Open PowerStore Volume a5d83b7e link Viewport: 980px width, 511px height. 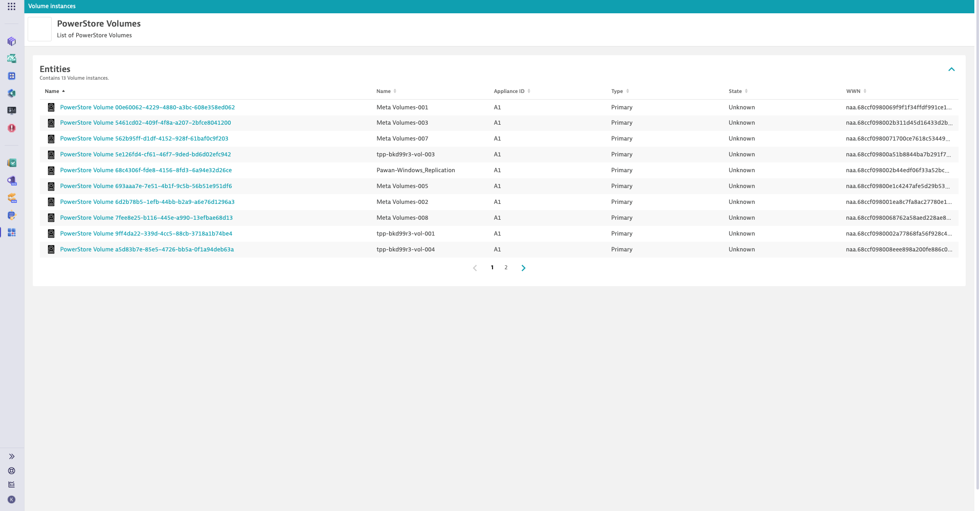coord(147,249)
